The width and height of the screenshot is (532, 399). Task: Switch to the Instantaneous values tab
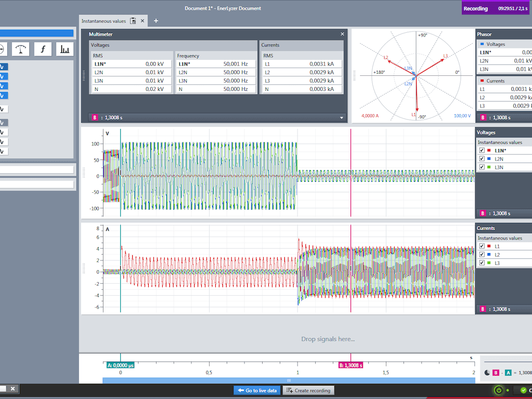[103, 21]
